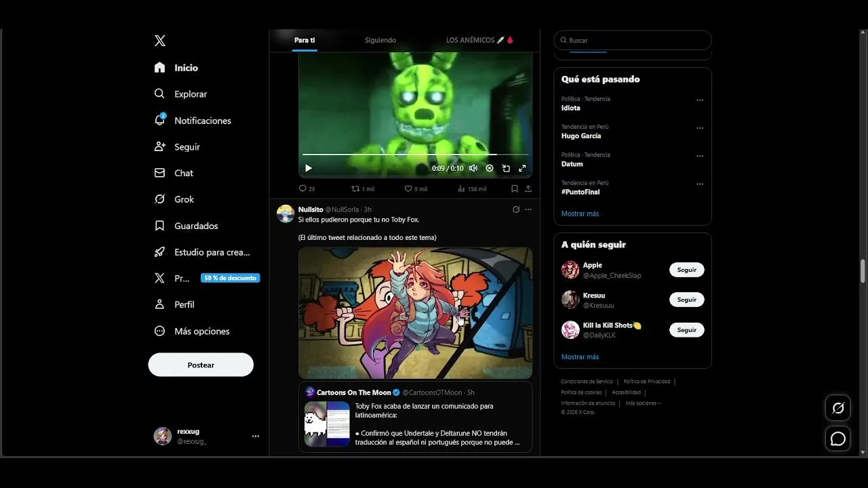Open Accesibilidad footer link
The height and width of the screenshot is (488, 868).
pos(626,392)
